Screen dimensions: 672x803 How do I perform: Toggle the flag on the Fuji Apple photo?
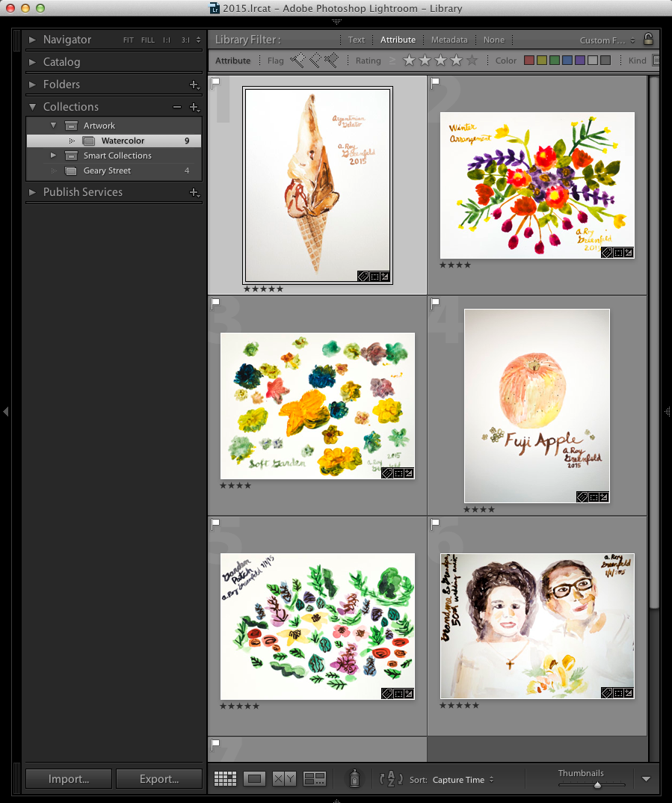(x=434, y=303)
